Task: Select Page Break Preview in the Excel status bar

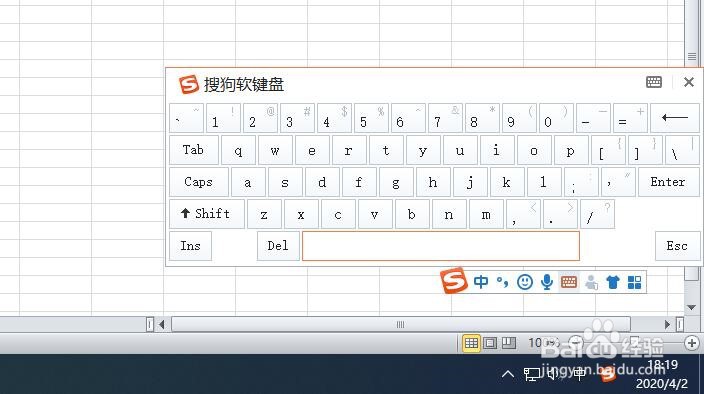Action: pos(509,343)
